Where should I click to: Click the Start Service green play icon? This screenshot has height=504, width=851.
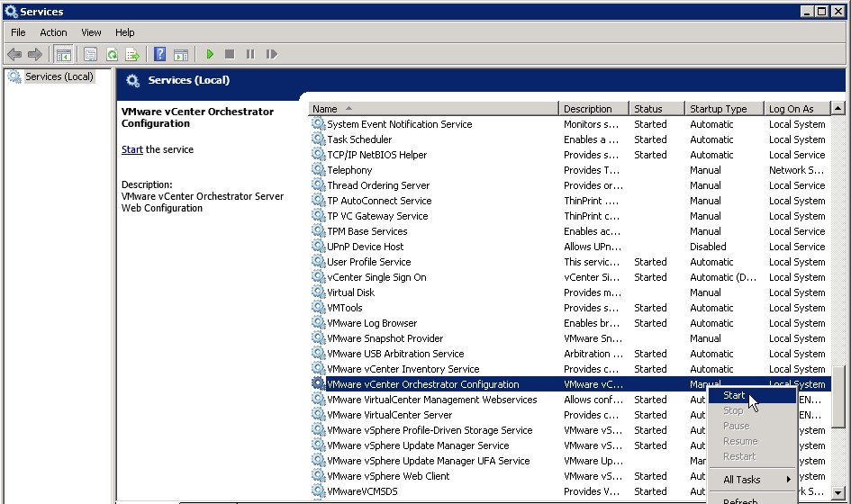[210, 54]
